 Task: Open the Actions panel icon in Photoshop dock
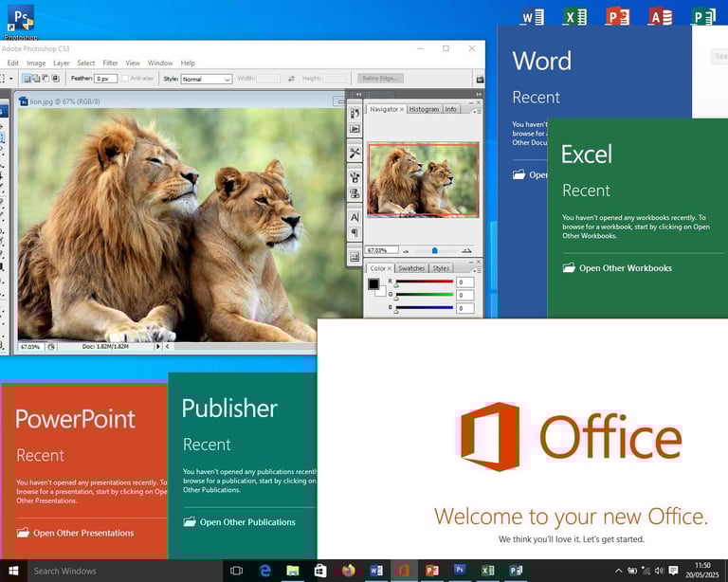[355, 129]
